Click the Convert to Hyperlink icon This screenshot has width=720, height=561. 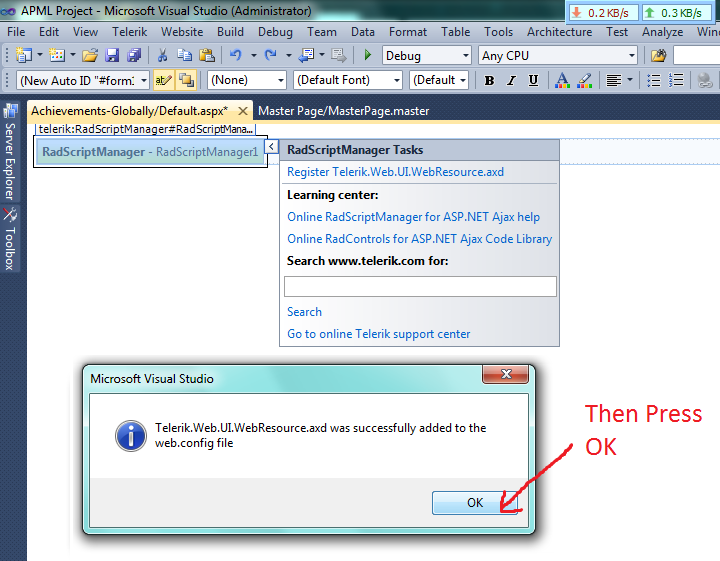pos(705,80)
